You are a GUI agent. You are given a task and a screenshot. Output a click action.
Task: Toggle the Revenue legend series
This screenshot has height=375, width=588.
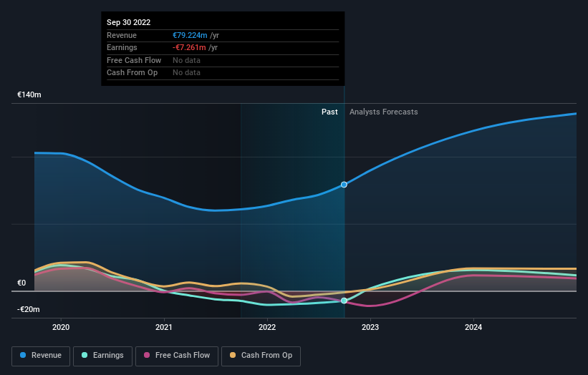41,356
